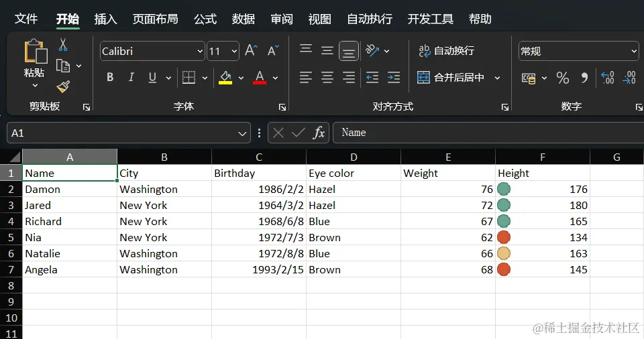Increase decimal places icon
The width and height of the screenshot is (644, 339).
click(608, 77)
